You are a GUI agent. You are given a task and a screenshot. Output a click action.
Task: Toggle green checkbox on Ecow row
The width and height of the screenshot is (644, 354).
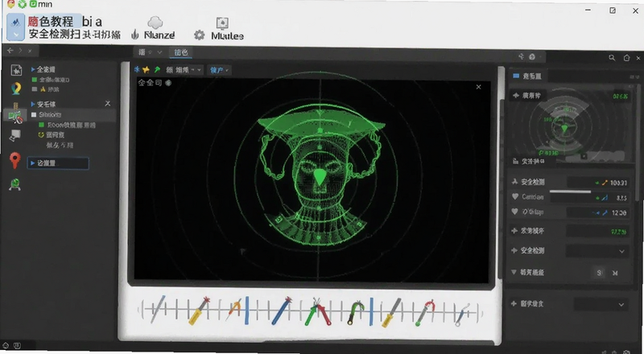[42, 125]
